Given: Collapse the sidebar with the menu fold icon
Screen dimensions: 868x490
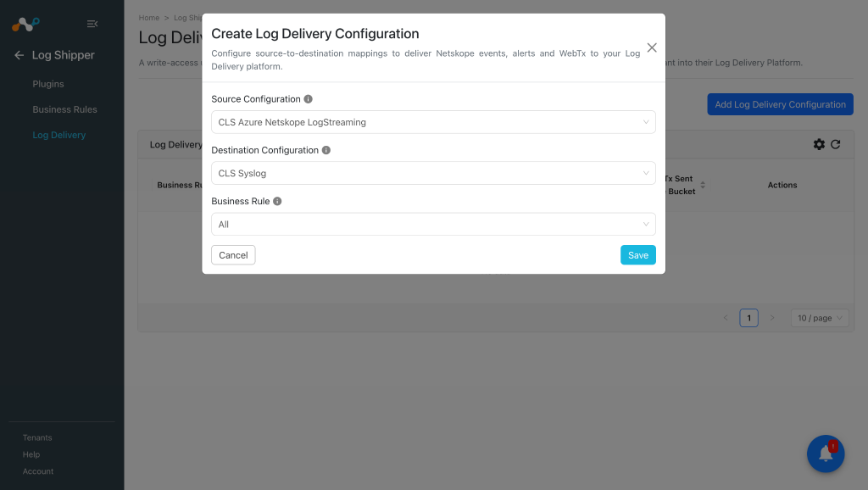Looking at the screenshot, I should pyautogui.click(x=92, y=24).
